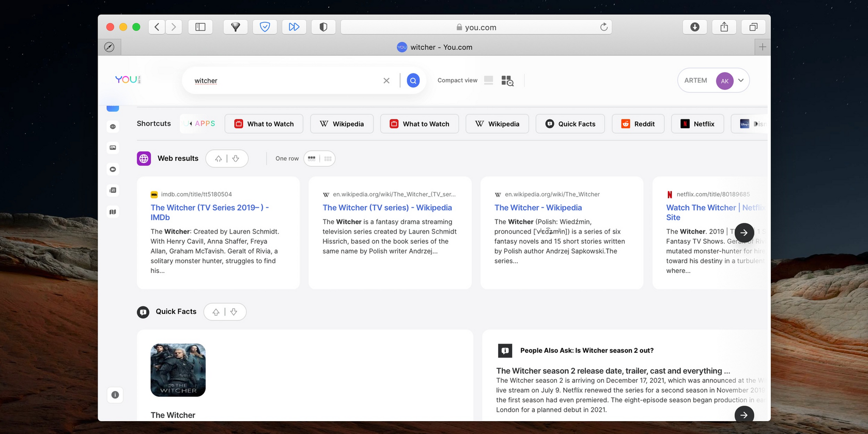868x434 pixels.
Task: Click the AK profile avatar
Action: pyautogui.click(x=724, y=81)
